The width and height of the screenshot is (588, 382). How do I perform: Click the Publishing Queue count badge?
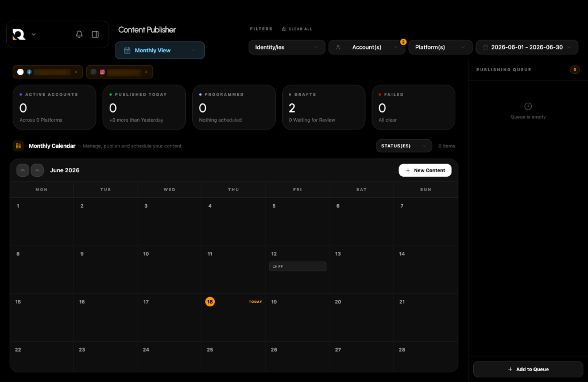tap(574, 69)
